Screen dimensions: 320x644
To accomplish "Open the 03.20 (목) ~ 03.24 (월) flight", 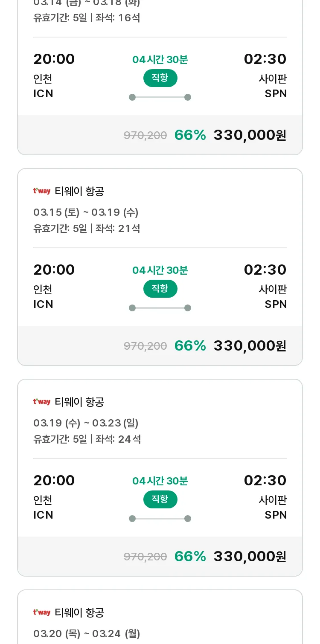I will (160, 617).
